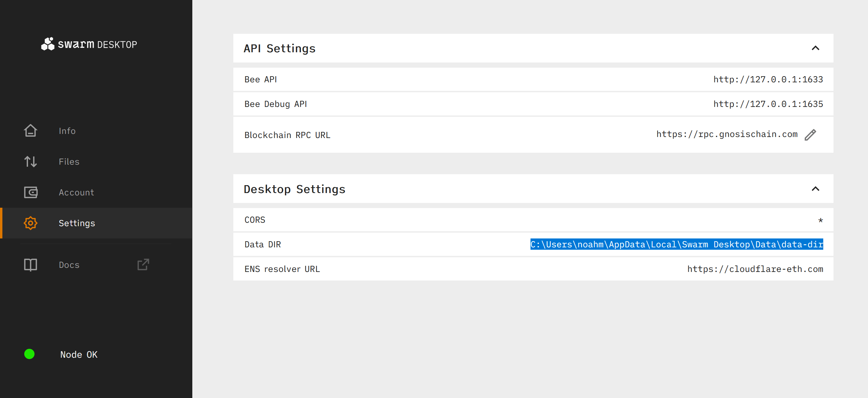
Task: Click the Swarm Desktop logo
Action: pos(89,44)
